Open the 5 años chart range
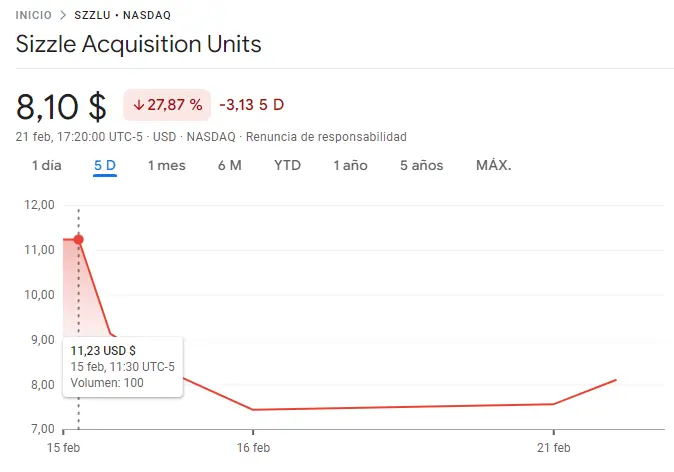674x472 pixels. 421,166
